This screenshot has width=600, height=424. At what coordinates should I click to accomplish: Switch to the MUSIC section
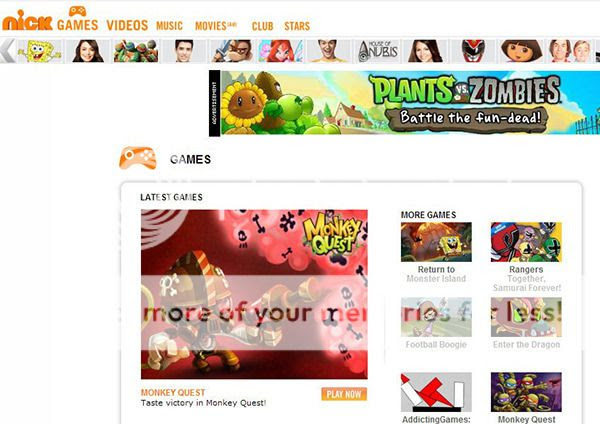coord(169,26)
